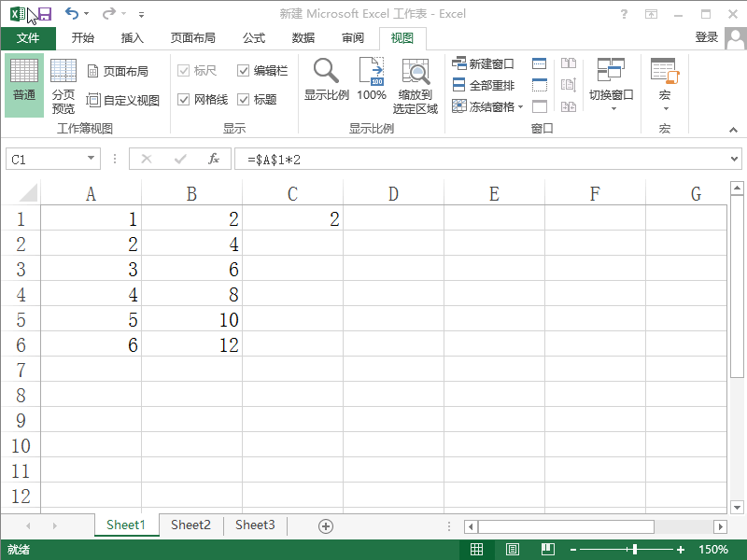Add a new sheet with plus icon
Viewport: 747px width, 560px height.
[326, 526]
